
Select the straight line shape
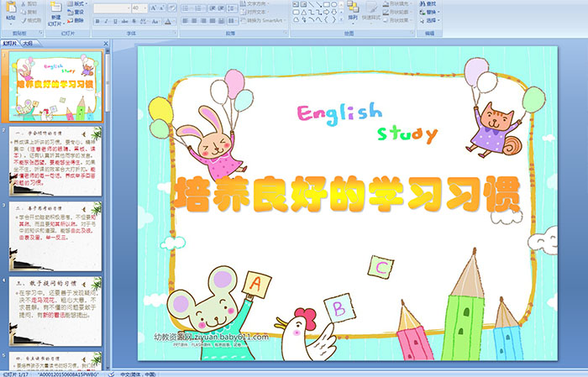(x=312, y=4)
